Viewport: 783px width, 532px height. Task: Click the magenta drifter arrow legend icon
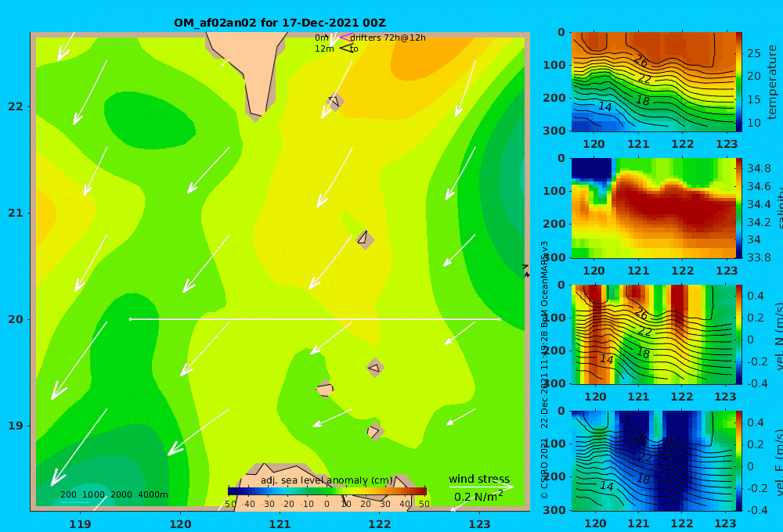[345, 37]
